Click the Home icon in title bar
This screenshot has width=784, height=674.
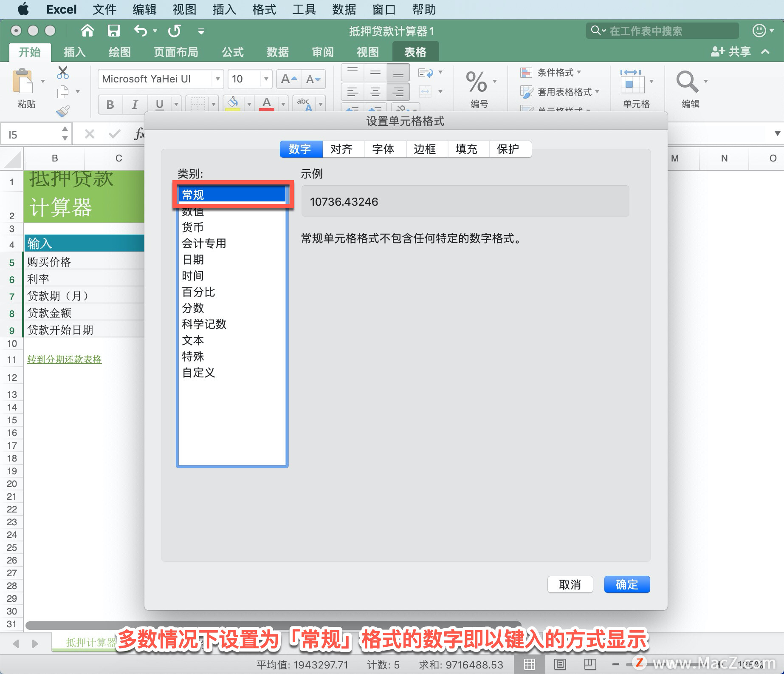(x=87, y=31)
